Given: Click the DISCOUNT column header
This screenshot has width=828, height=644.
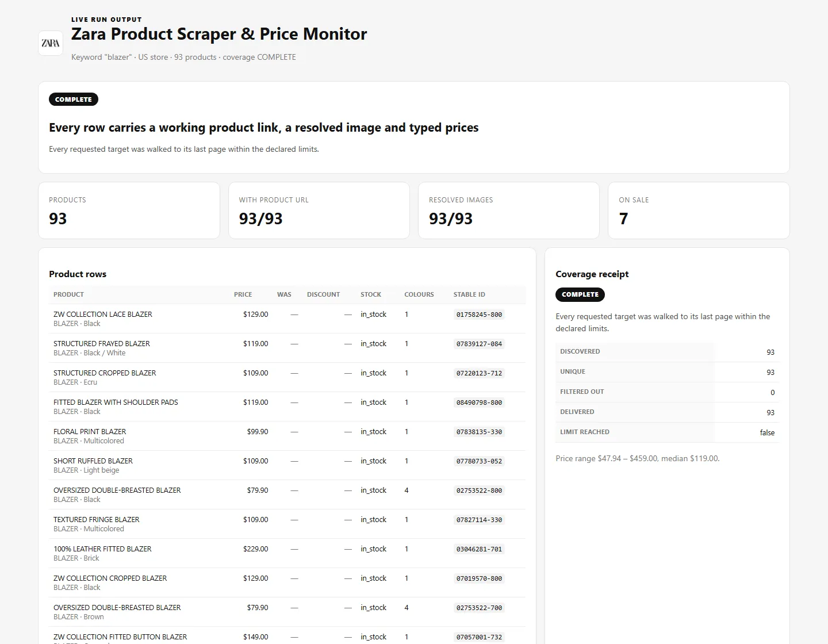Looking at the screenshot, I should pos(323,294).
